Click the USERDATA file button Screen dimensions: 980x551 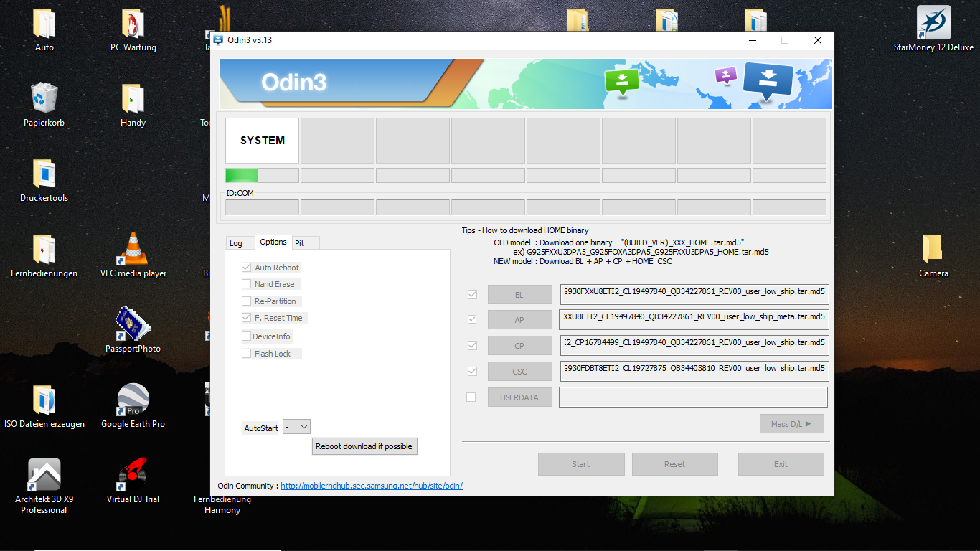pos(519,397)
